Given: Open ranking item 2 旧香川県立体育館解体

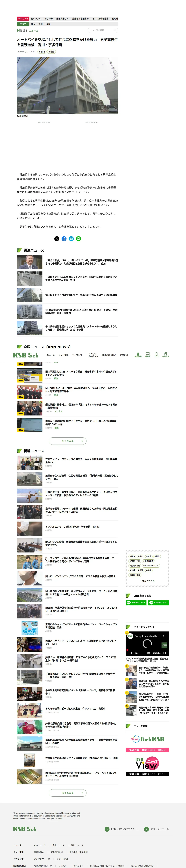Looking at the screenshot, I should (x=147, y=670).
